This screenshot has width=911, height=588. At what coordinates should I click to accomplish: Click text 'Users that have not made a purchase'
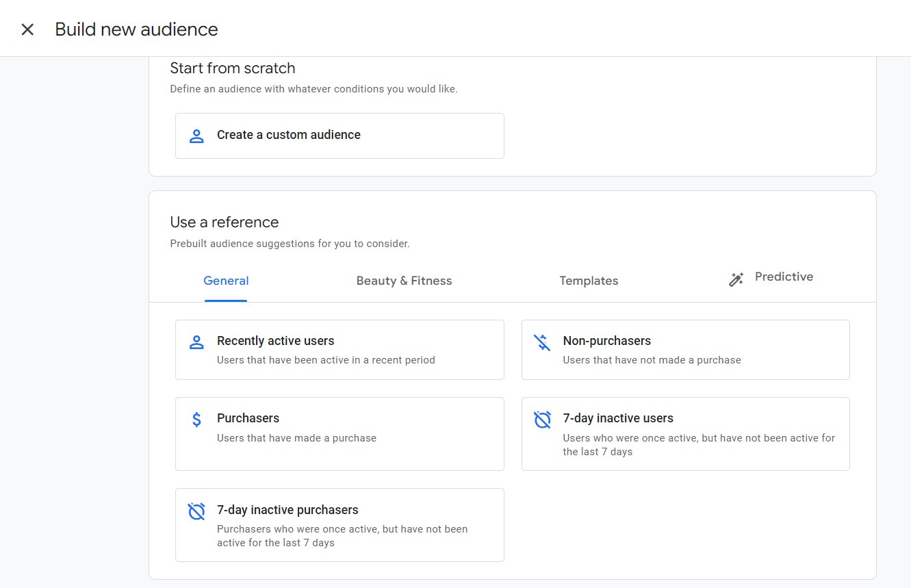pos(652,360)
